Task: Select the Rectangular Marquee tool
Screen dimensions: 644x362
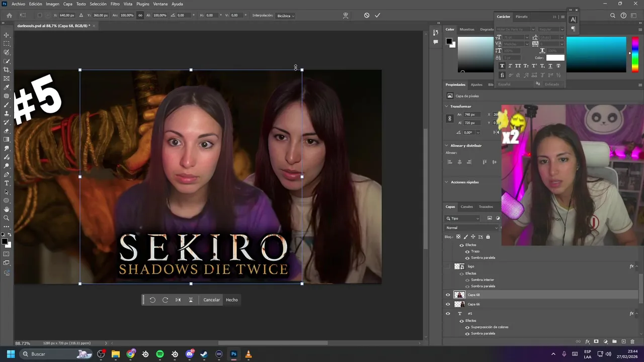Action: click(7, 44)
